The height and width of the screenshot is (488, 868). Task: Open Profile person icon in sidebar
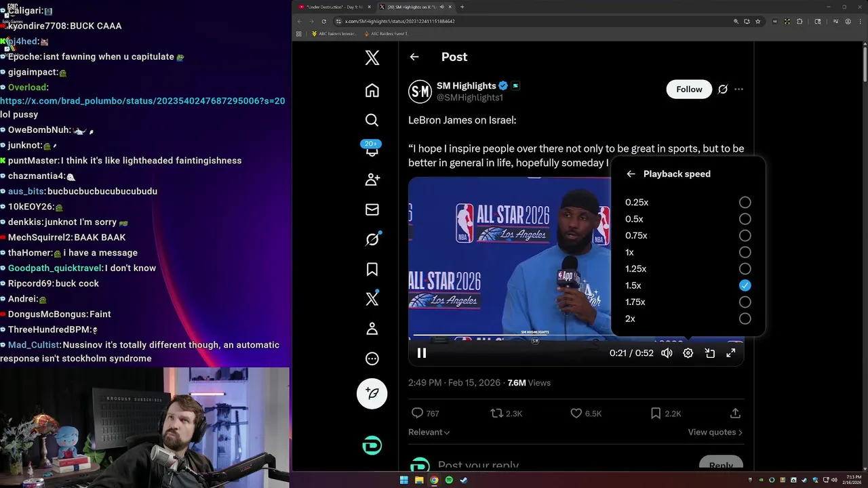(372, 329)
